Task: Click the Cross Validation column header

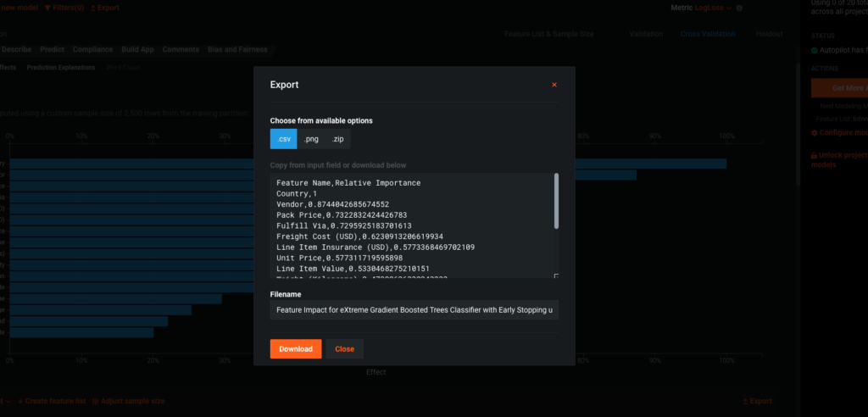Action: coord(708,34)
